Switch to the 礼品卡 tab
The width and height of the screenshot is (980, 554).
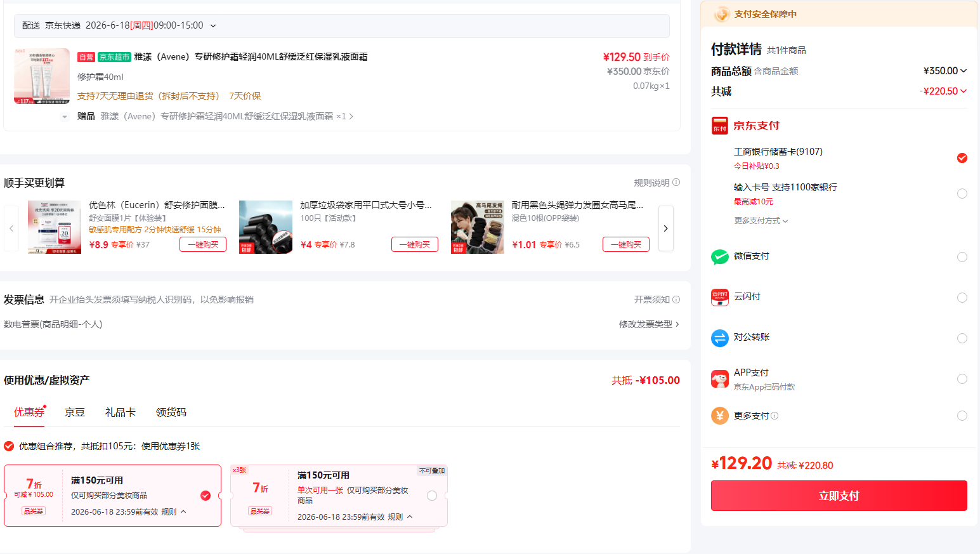click(x=121, y=412)
